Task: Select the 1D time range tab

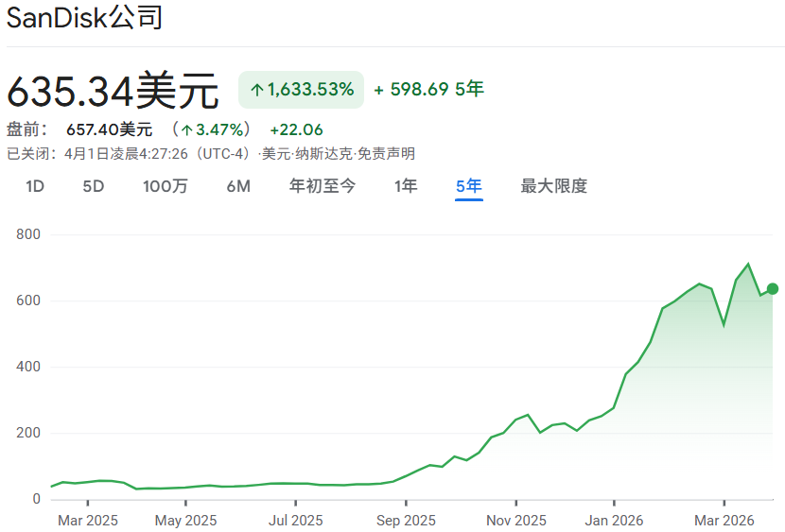Action: (35, 186)
